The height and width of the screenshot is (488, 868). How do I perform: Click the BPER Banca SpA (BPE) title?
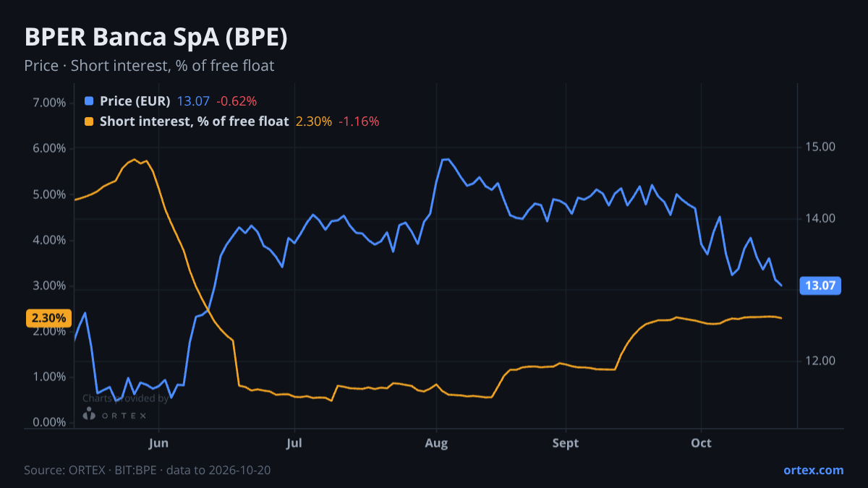(156, 38)
